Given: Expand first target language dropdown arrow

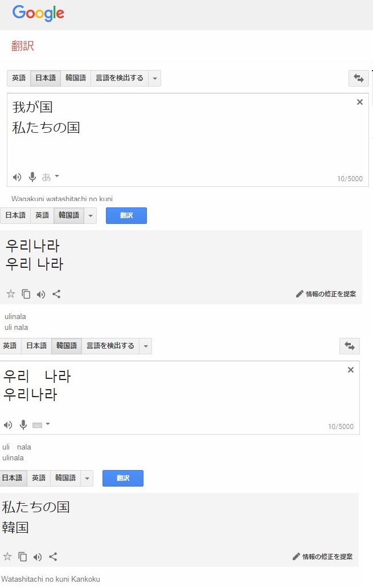Looking at the screenshot, I should pyautogui.click(x=90, y=215).
